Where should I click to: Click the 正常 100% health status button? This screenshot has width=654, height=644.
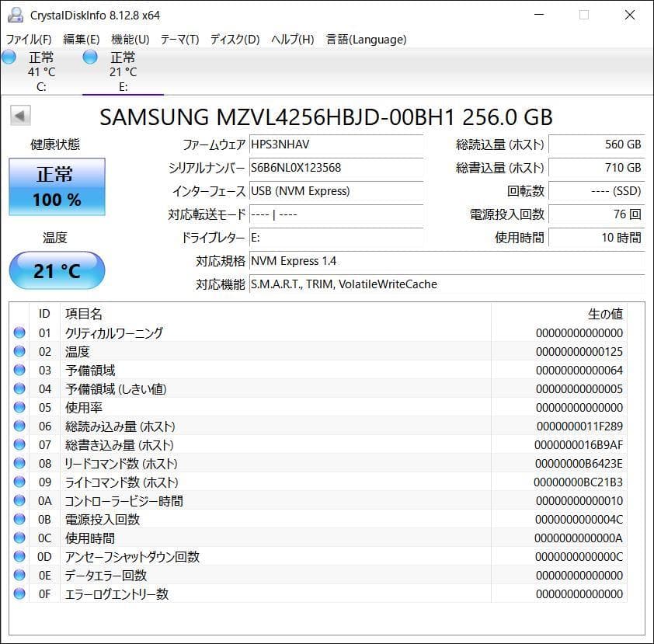(56, 186)
